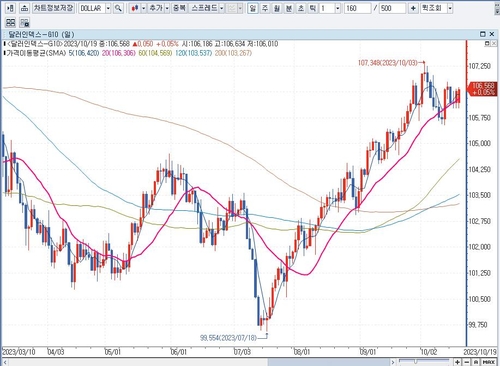Viewport: 500px width, 366px height.
Task: Select the candlestick chart type icon
Action: [135, 8]
